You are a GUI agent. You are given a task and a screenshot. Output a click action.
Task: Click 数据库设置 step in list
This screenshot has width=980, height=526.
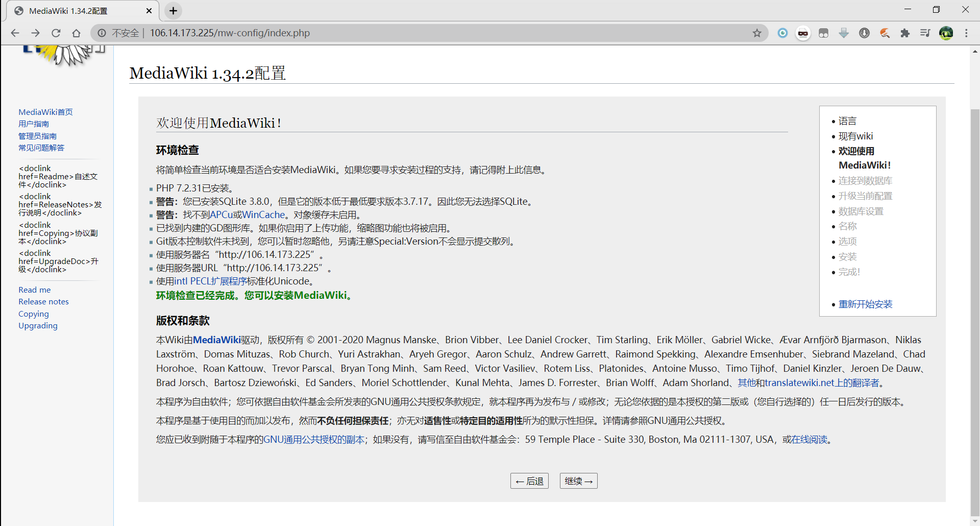point(861,211)
